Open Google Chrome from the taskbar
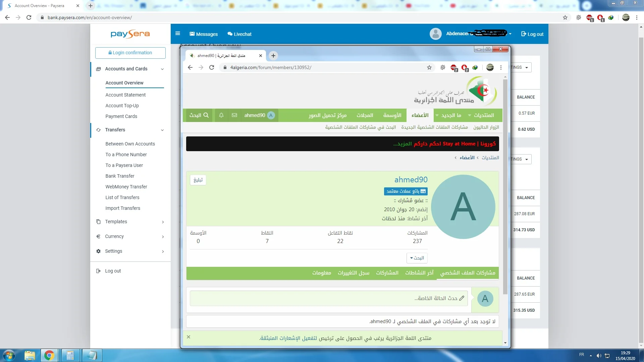 point(49,355)
